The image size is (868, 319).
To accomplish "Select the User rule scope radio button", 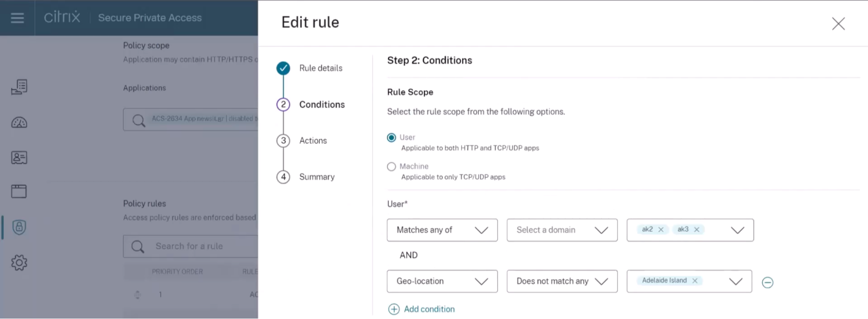I will coord(392,137).
